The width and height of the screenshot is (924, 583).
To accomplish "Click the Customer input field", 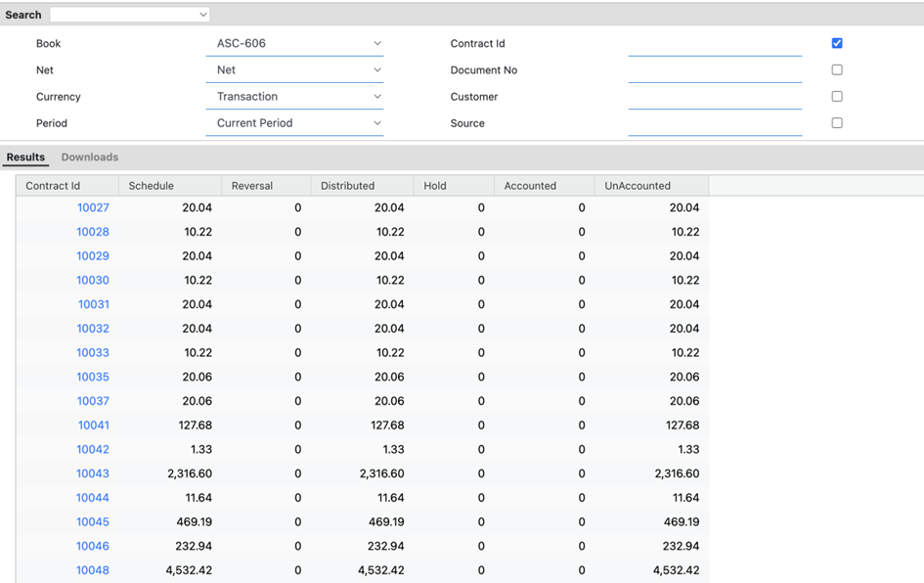I will 715,97.
